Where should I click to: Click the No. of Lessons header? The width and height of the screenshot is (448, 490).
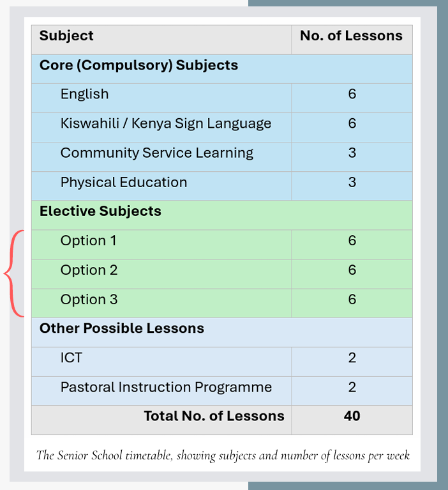[351, 36]
